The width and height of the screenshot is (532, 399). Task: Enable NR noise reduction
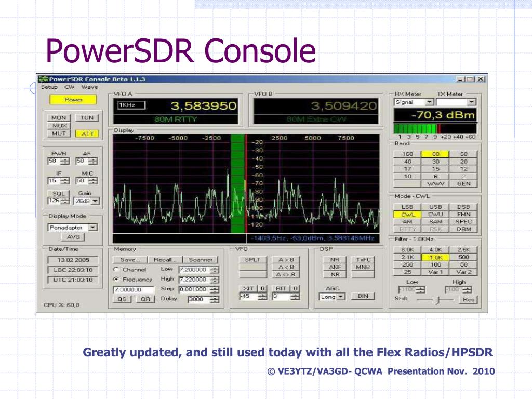(x=335, y=260)
